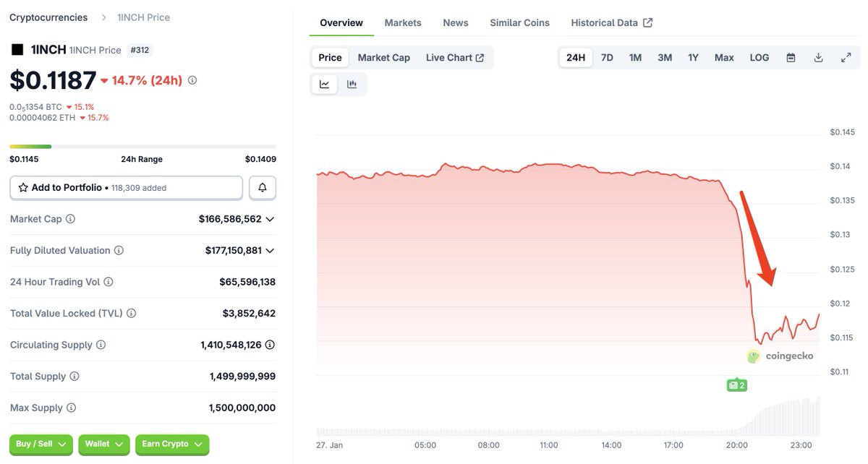Expand the Market Cap details chevron

click(x=270, y=219)
